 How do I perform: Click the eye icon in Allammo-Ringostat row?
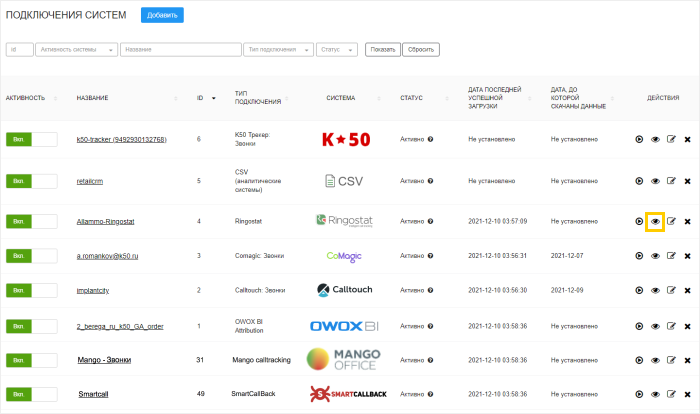tap(655, 221)
